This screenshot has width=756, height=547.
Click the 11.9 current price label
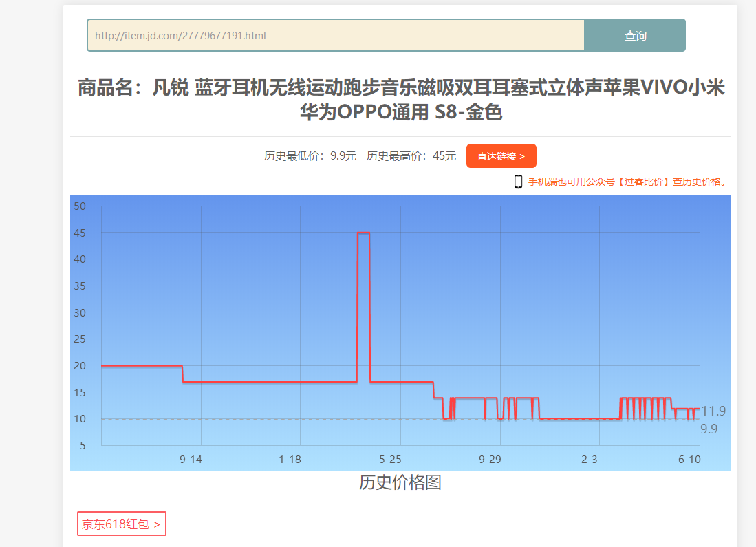tap(713, 411)
